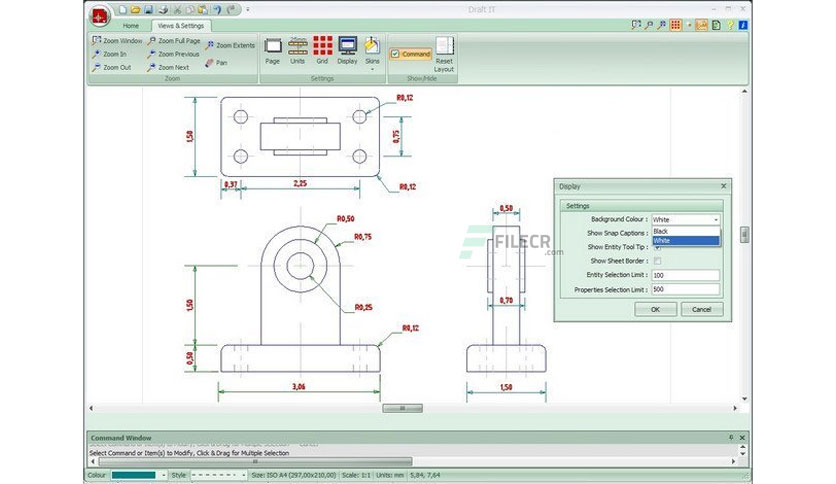Image resolution: width=836 pixels, height=484 pixels.
Task: Open Page settings
Action: point(272,51)
